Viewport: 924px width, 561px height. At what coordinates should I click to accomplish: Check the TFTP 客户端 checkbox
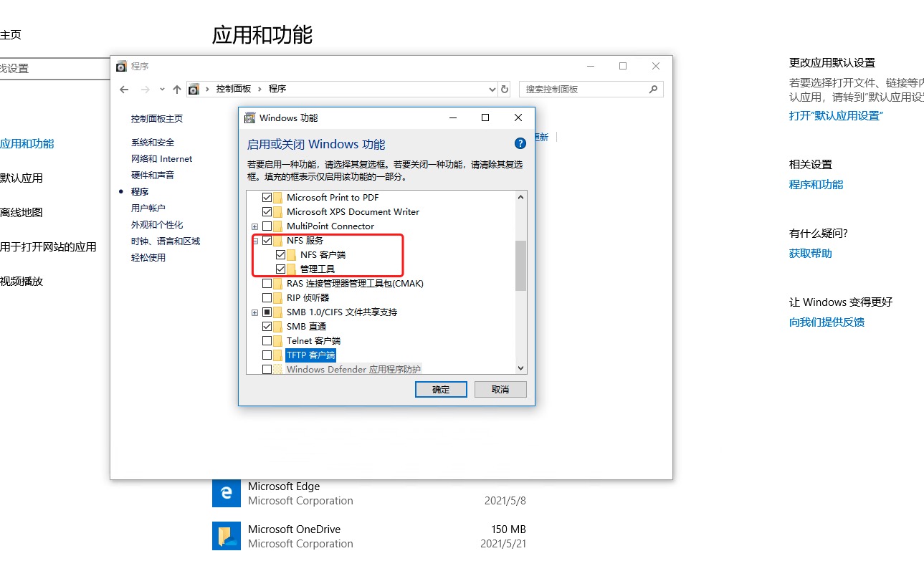point(267,355)
